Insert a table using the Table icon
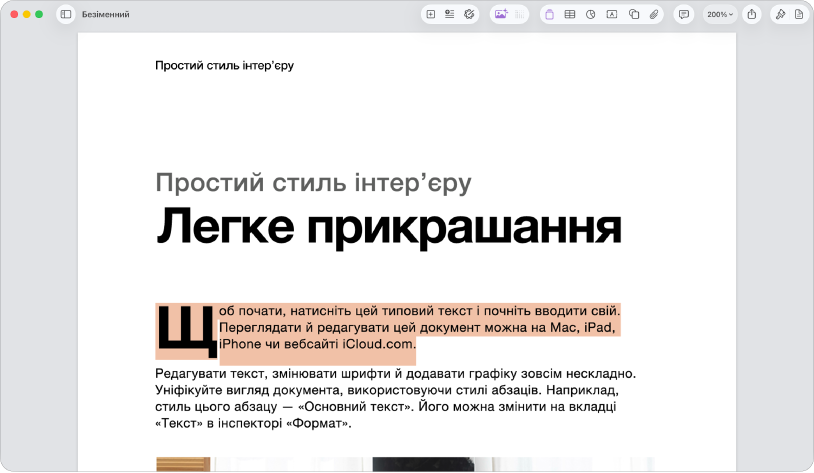This screenshot has width=814, height=473. coord(569,15)
